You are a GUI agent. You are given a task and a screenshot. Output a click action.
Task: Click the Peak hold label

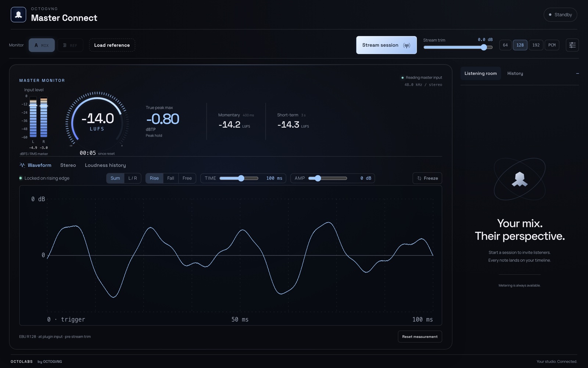click(154, 135)
